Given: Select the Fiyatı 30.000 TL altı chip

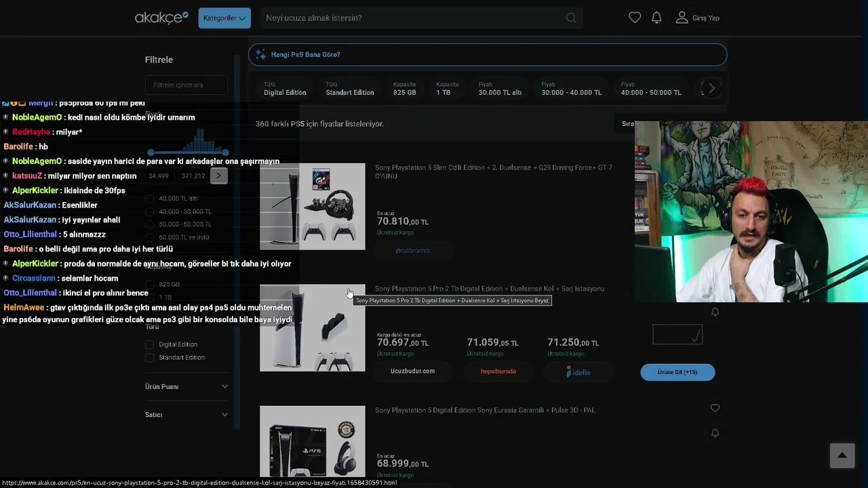Looking at the screenshot, I should pos(500,89).
